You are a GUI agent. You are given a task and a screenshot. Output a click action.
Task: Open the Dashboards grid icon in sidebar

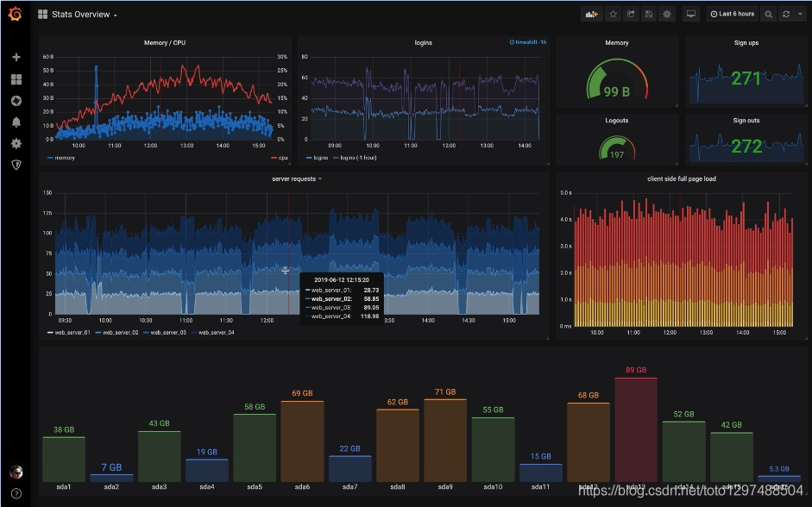(x=16, y=79)
